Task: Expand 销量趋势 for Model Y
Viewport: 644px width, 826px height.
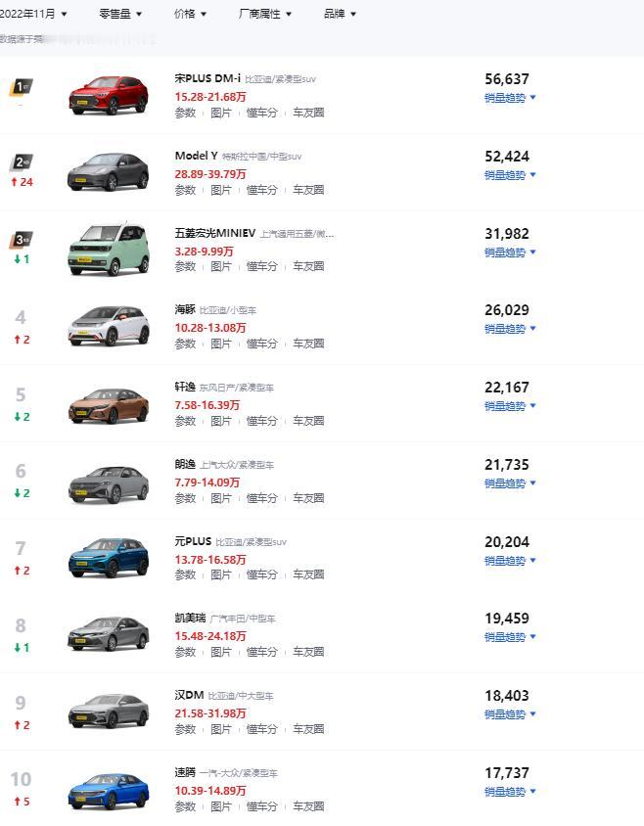Action: pos(510,175)
